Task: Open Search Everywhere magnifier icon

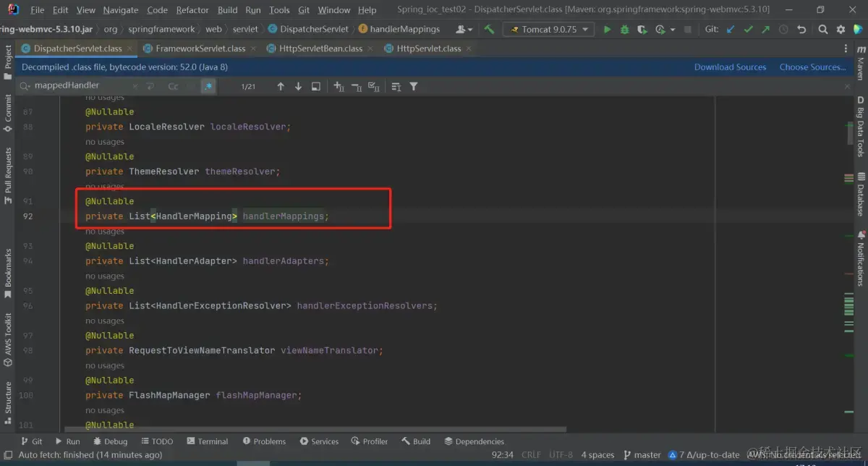Action: (x=823, y=30)
